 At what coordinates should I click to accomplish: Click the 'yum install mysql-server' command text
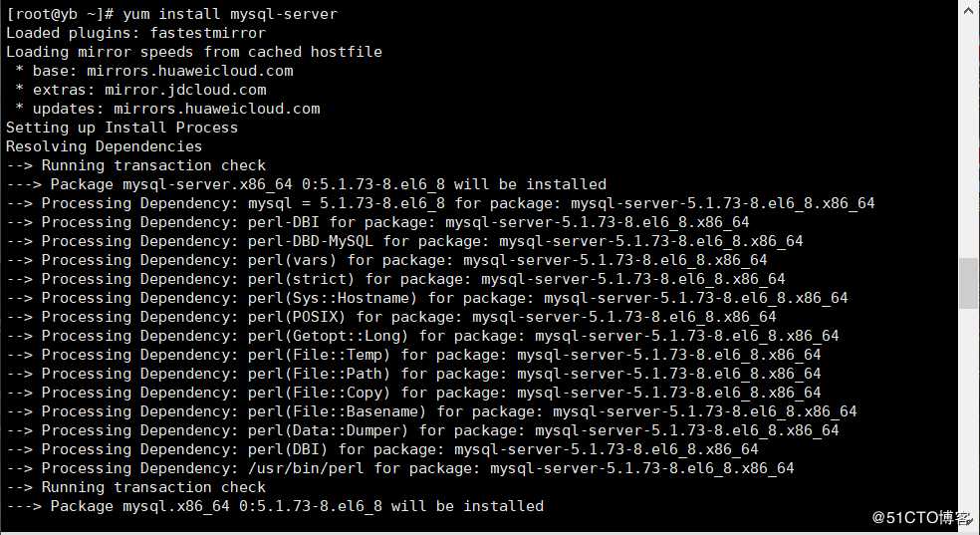pos(230,14)
